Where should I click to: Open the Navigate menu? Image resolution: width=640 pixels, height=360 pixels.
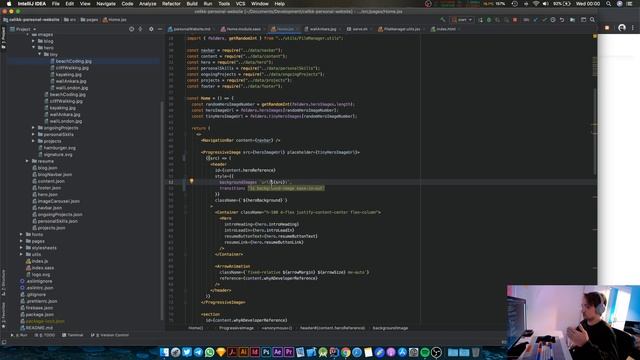pos(106,4)
